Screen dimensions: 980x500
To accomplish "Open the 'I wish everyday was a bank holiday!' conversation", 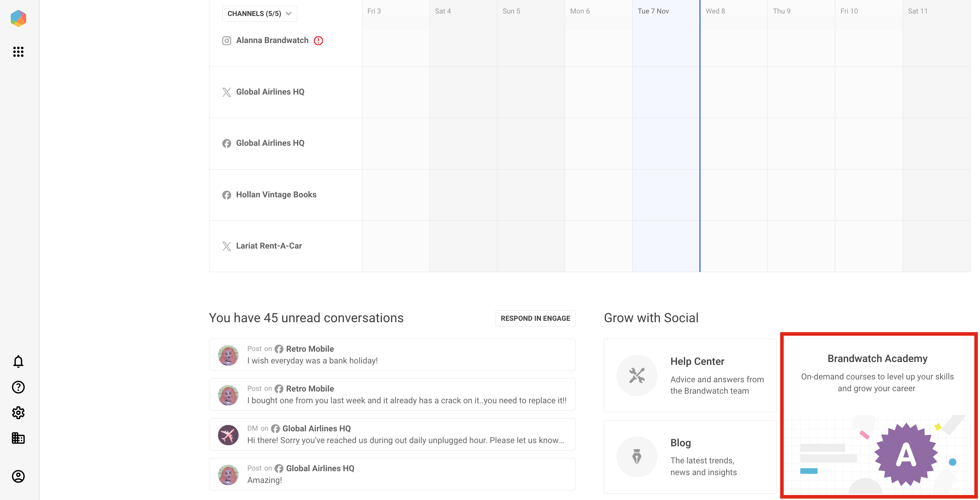I will [392, 355].
